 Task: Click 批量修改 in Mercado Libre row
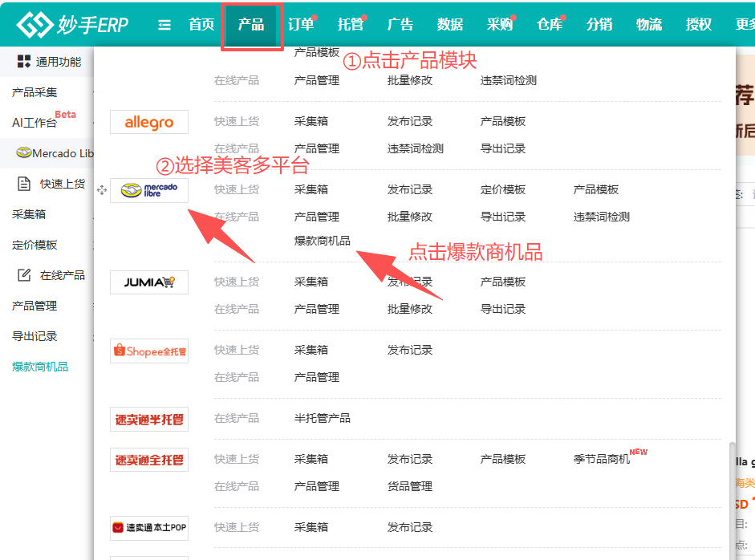click(x=410, y=217)
